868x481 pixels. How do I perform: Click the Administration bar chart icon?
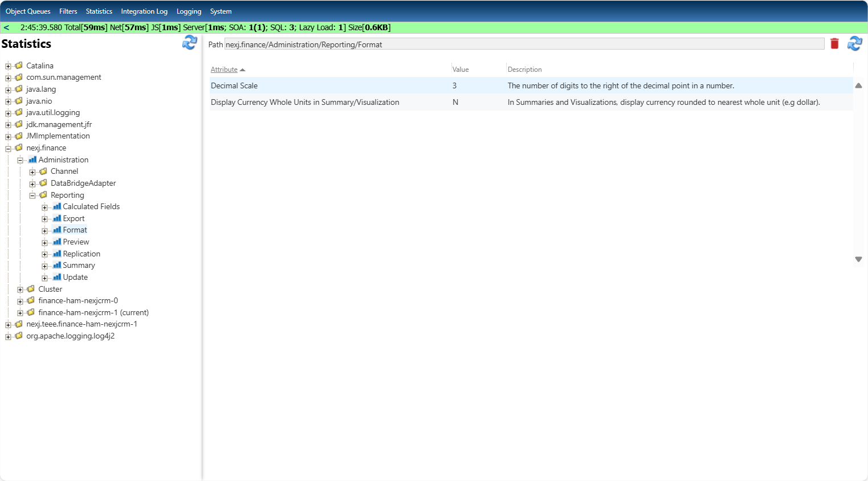pyautogui.click(x=32, y=160)
